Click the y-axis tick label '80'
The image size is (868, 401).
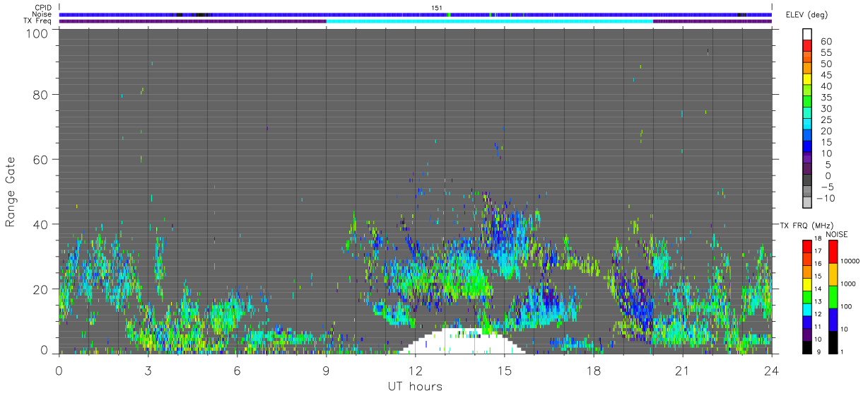40,94
